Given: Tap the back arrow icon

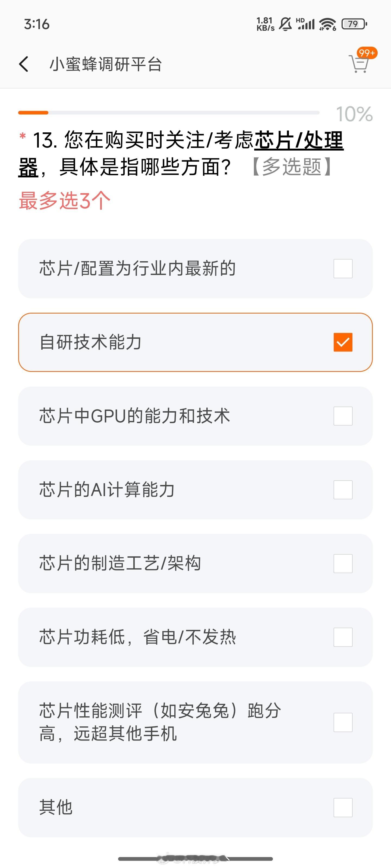Looking at the screenshot, I should [x=24, y=64].
